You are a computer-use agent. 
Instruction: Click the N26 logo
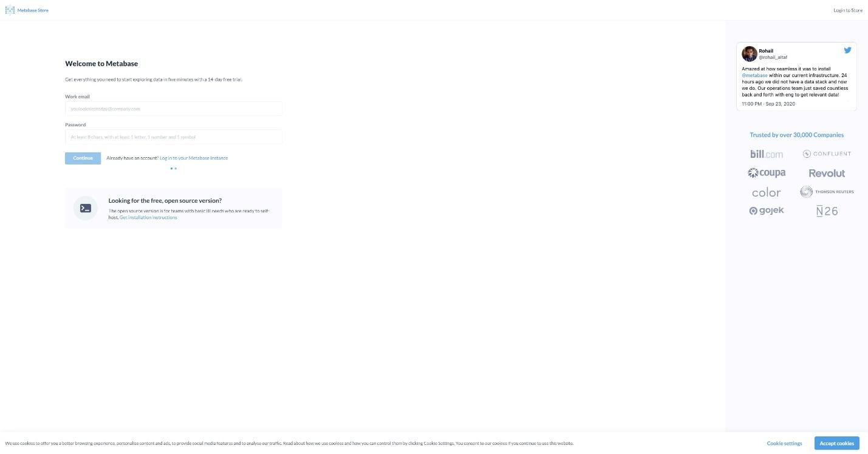pos(827,211)
